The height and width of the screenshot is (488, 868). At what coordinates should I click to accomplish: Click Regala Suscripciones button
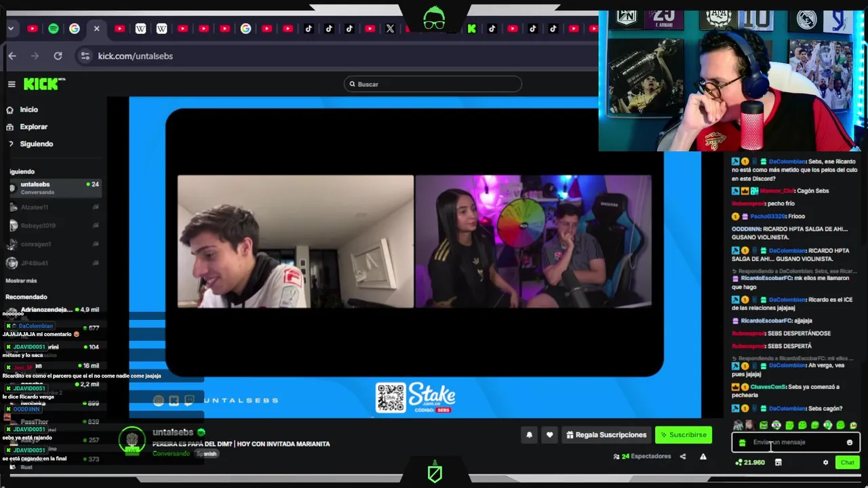tap(606, 435)
